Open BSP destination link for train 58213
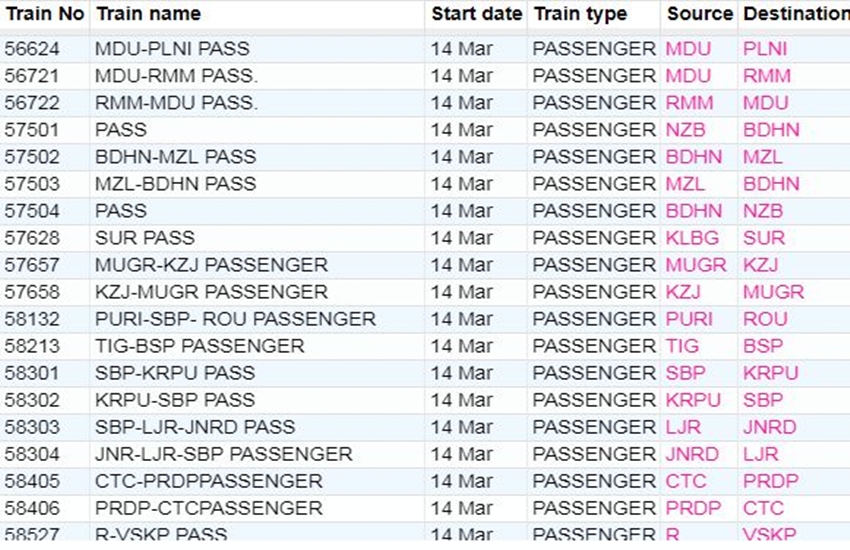The height and width of the screenshot is (550, 850). point(762,346)
